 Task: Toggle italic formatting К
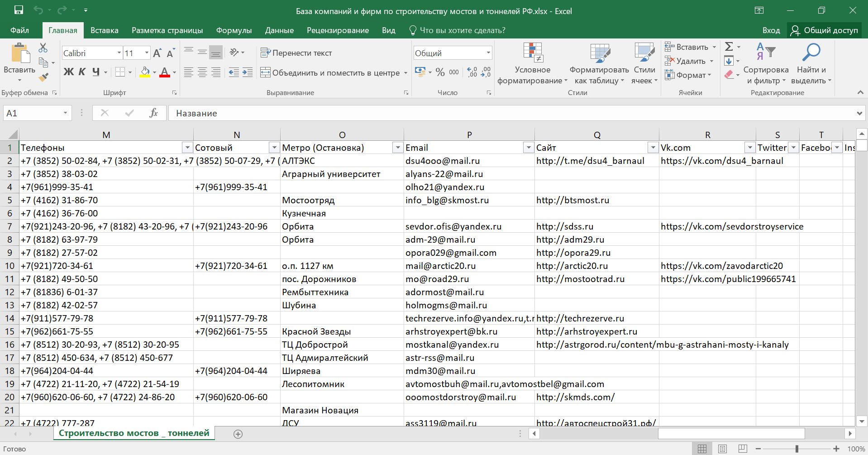pos(82,72)
